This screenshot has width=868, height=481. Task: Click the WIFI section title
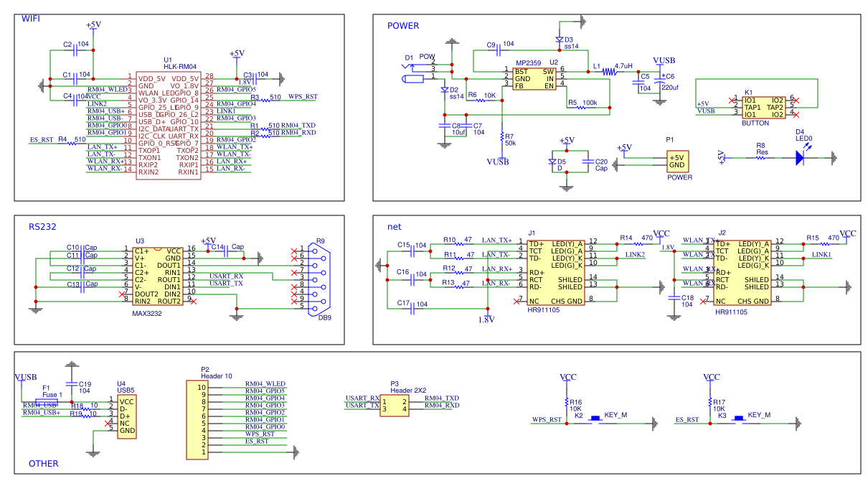31,19
